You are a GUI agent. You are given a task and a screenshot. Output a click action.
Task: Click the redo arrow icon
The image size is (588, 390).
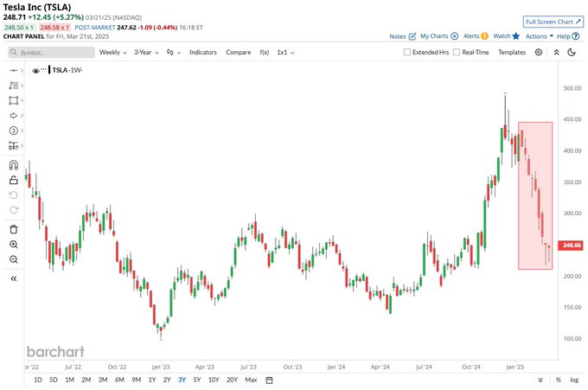[x=14, y=210]
